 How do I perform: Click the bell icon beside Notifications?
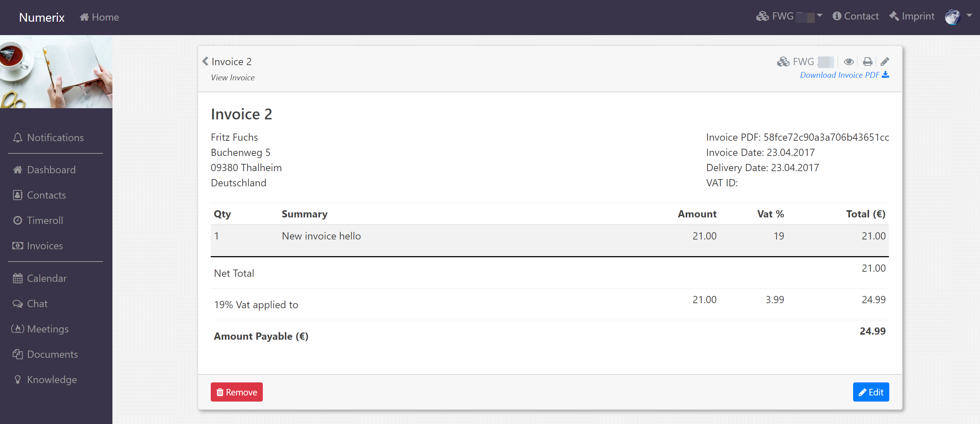tap(17, 137)
